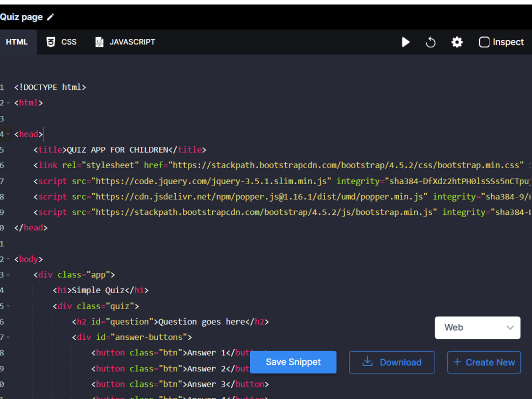Image resolution: width=532 pixels, height=399 pixels.
Task: Click the download arrow icon in Download button
Action: click(368, 361)
